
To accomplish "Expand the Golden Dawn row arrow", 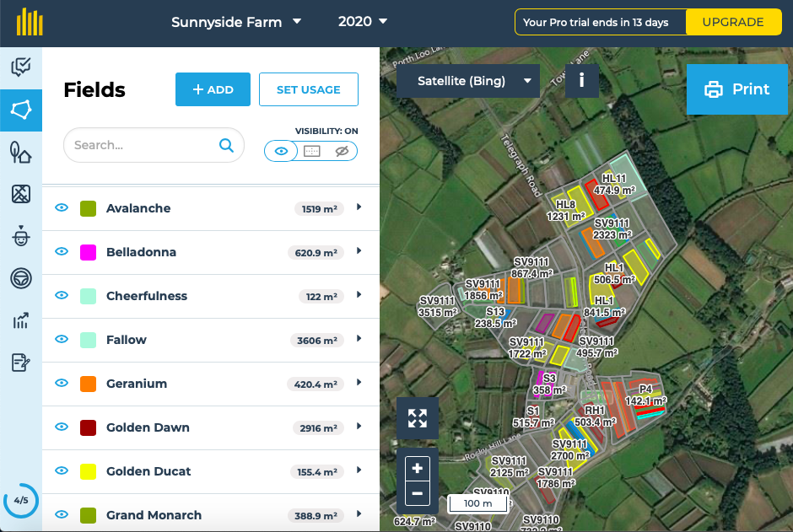I will [359, 426].
